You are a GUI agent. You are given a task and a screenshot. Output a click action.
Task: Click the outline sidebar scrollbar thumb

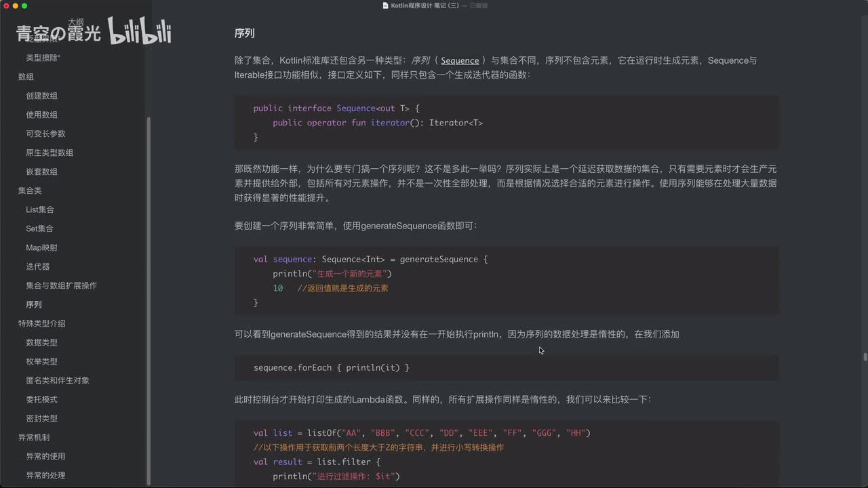[149, 300]
